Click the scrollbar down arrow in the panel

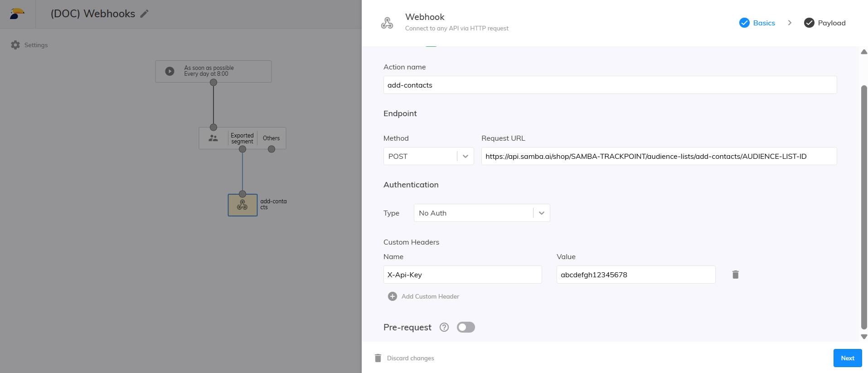coord(864,337)
